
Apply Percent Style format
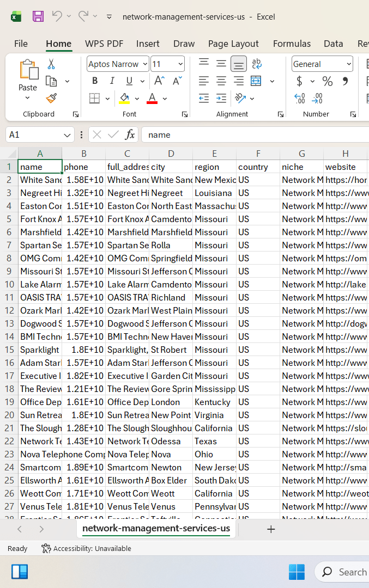[x=328, y=81]
